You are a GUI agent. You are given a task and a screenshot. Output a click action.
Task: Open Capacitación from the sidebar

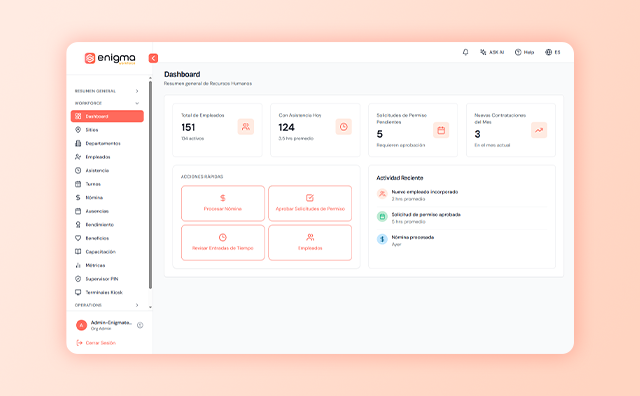tap(107, 251)
